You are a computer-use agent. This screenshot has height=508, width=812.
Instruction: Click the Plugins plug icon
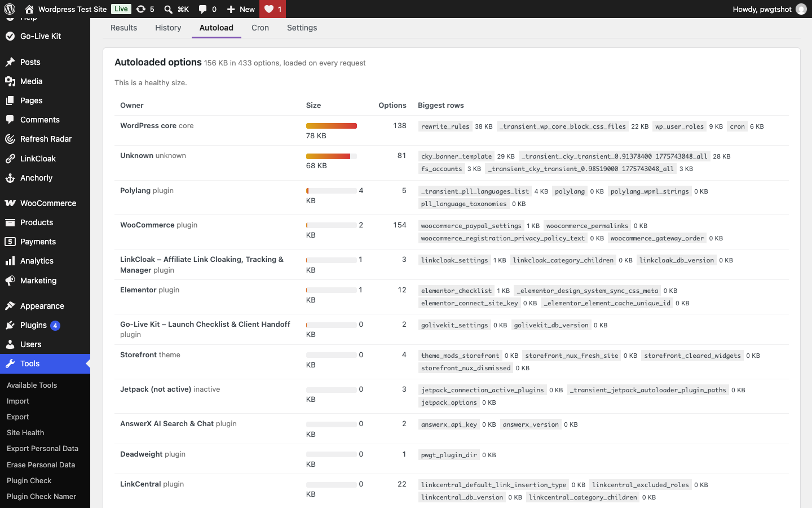[x=10, y=325]
